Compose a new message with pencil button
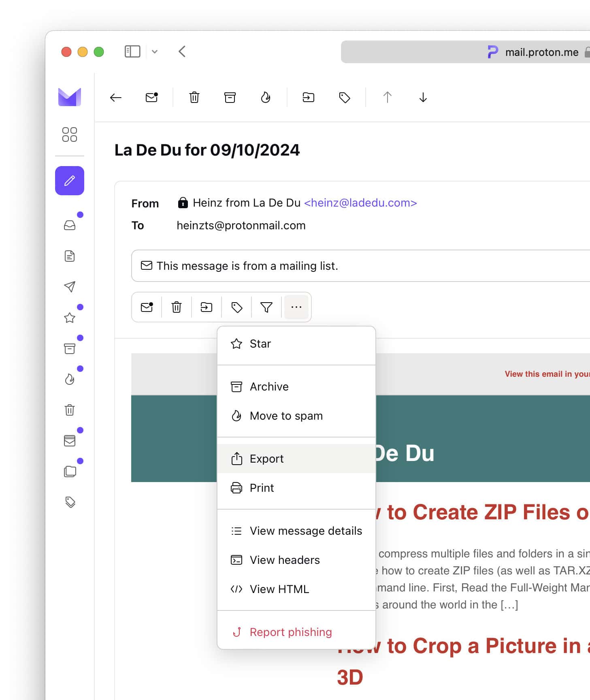Screen dimensions: 590x700 pos(70,181)
